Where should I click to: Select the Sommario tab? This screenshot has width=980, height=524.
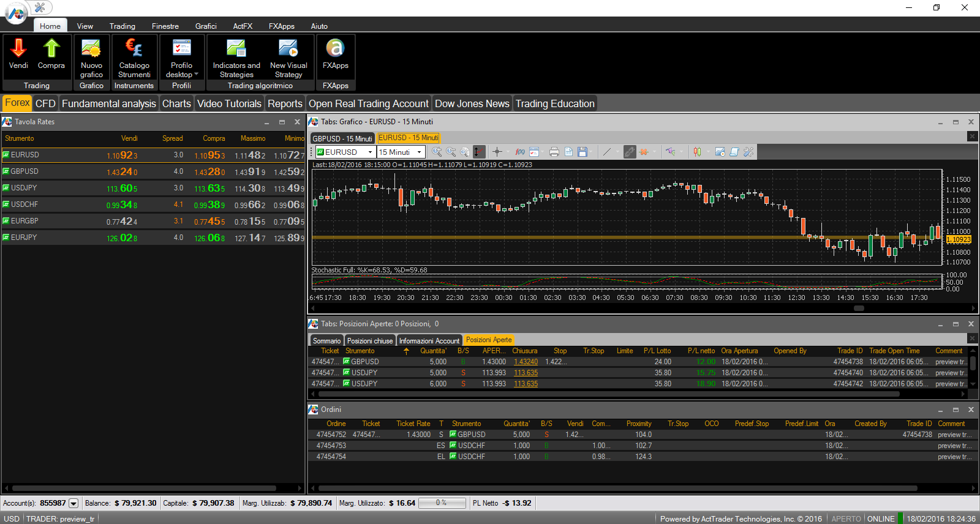point(326,340)
